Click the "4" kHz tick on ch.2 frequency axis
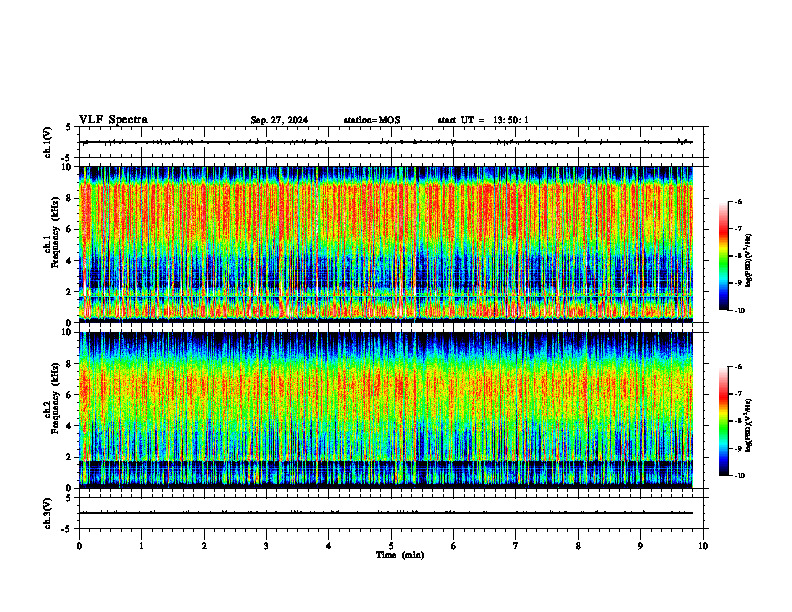The image size is (792, 612). click(x=70, y=426)
